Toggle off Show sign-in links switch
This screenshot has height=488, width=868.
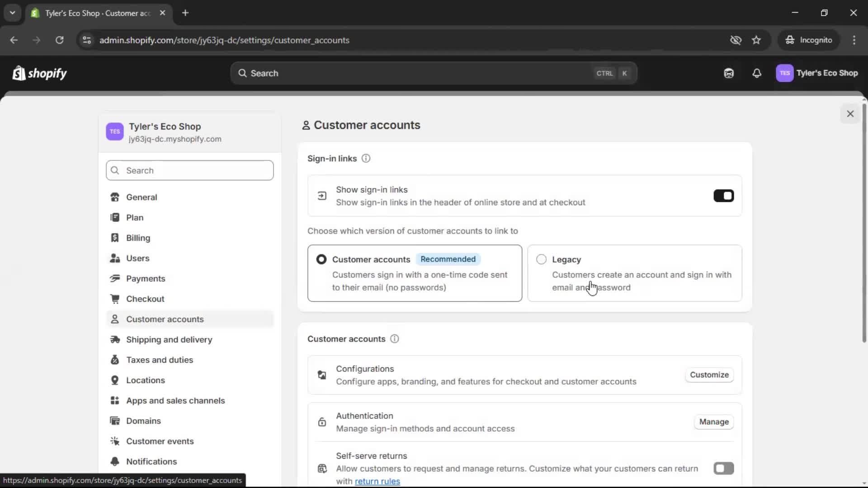[723, 196]
